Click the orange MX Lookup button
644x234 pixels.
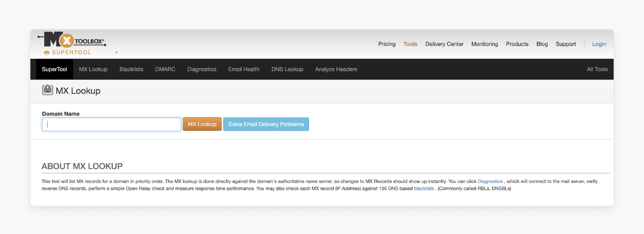(202, 124)
